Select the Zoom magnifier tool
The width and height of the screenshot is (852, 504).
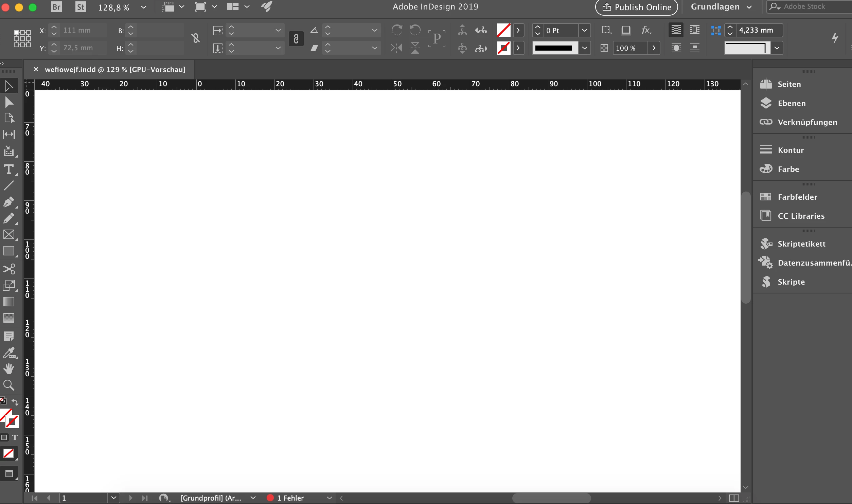tap(8, 385)
